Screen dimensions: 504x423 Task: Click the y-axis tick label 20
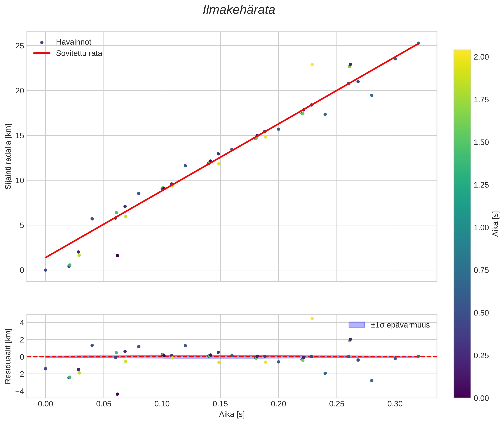pyautogui.click(x=20, y=91)
